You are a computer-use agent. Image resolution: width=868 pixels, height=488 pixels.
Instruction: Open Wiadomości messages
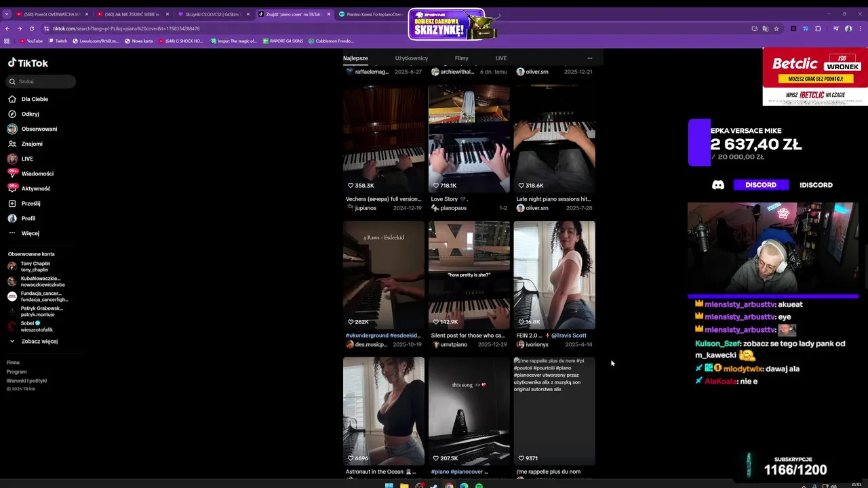pos(31,174)
